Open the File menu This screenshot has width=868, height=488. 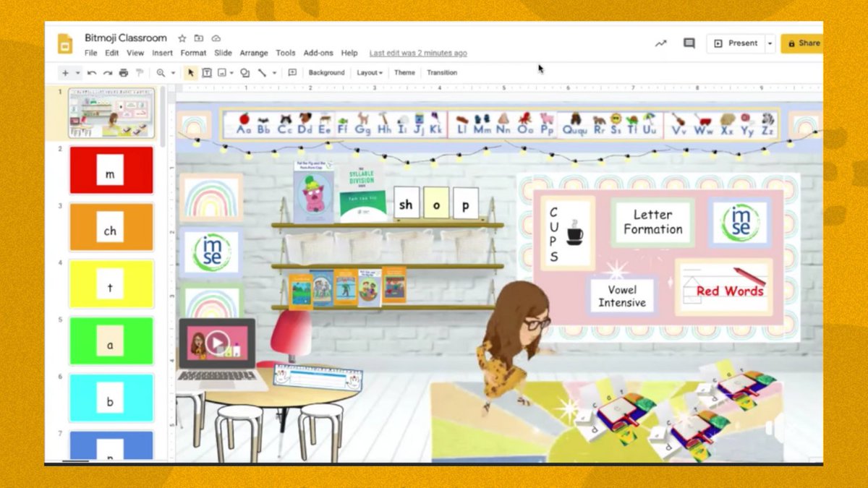click(90, 53)
